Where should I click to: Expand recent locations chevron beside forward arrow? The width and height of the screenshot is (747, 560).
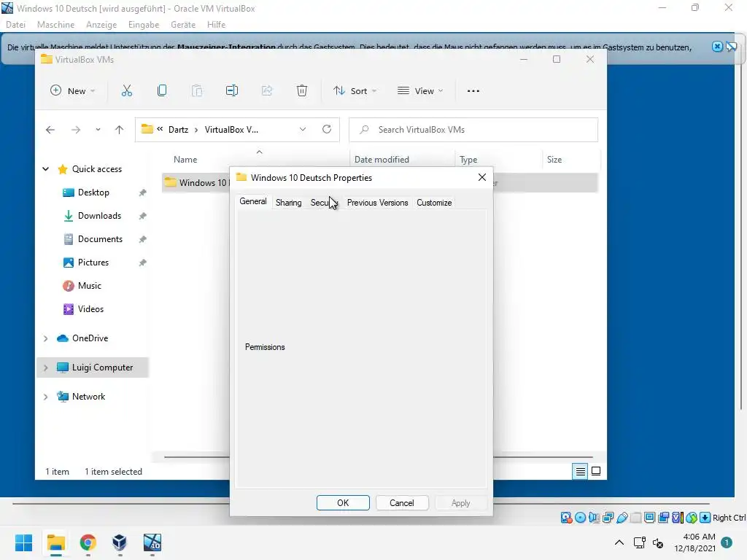pyautogui.click(x=98, y=130)
